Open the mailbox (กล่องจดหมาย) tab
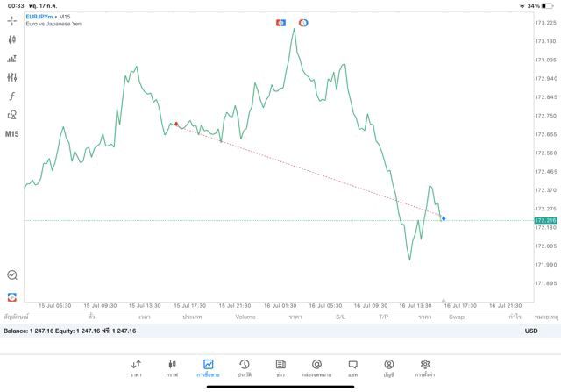The height and width of the screenshot is (392, 561). [x=316, y=367]
